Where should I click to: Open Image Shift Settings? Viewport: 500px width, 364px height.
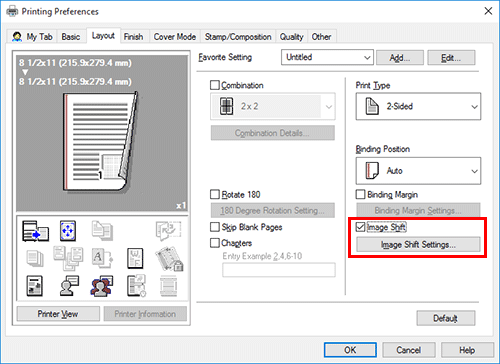[x=418, y=244]
